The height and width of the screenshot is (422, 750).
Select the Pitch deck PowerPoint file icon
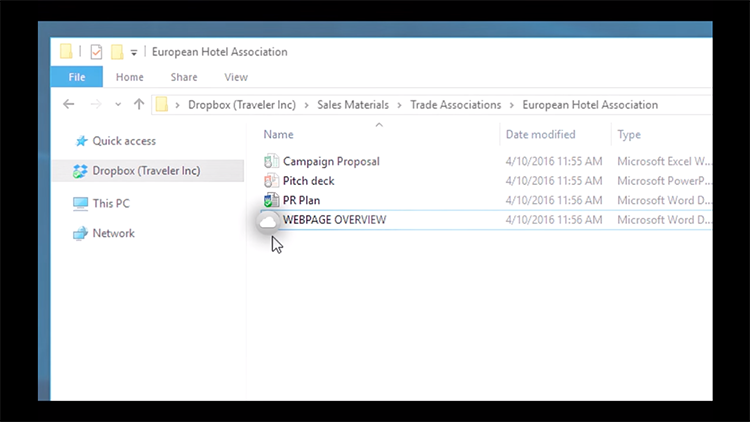(x=271, y=181)
